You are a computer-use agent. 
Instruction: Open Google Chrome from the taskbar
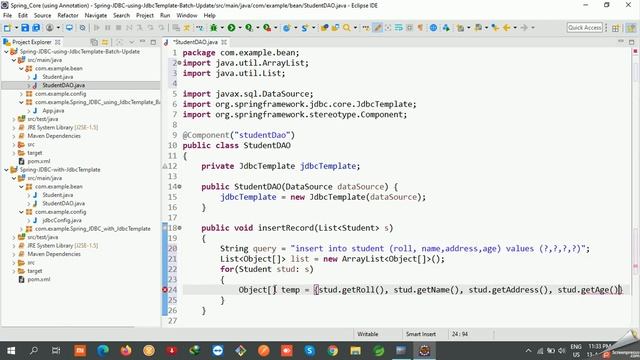(333, 351)
